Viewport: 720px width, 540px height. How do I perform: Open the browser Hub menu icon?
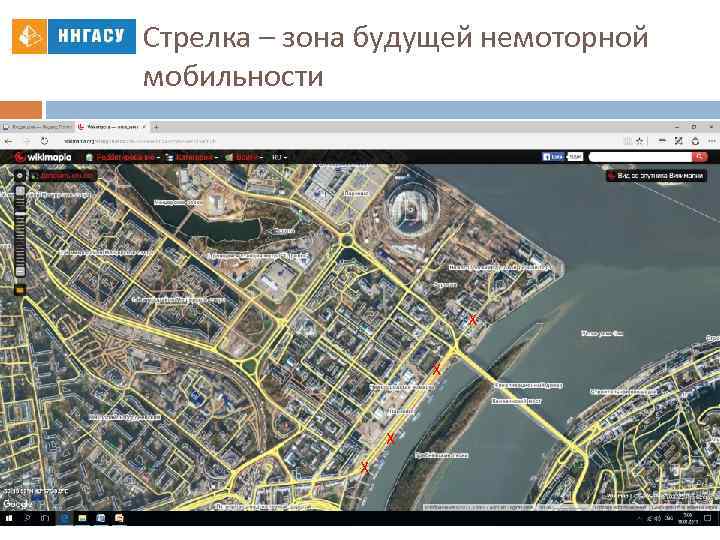pyautogui.click(x=662, y=141)
